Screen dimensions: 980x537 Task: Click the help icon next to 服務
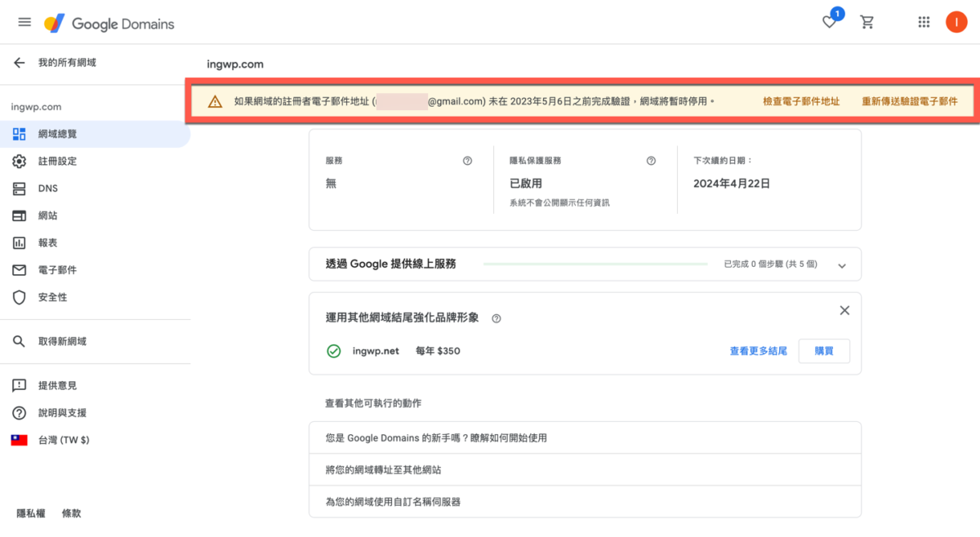click(x=467, y=161)
